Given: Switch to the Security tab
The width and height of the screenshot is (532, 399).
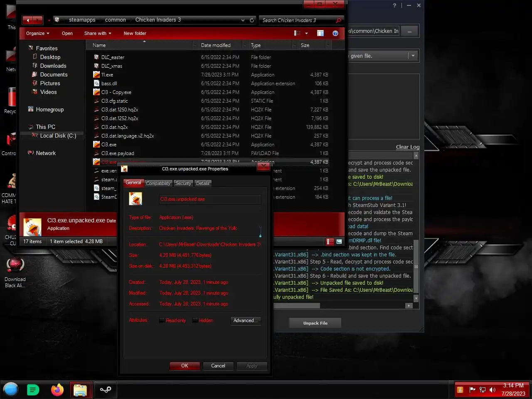Looking at the screenshot, I should 183,183.
